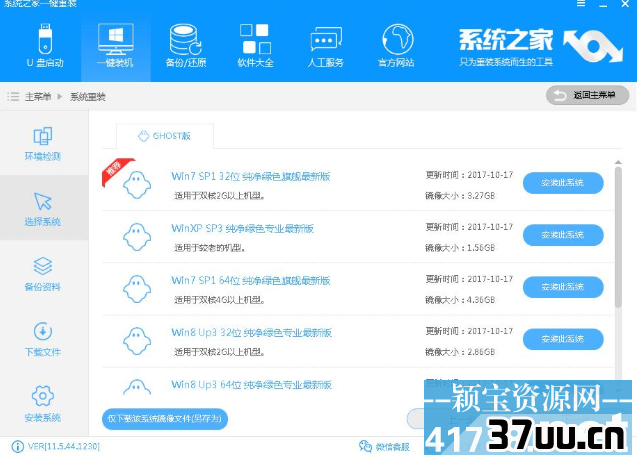This screenshot has width=637, height=460.
Task: Click 镜像大小：2.86GB text
Action: [x=460, y=352]
